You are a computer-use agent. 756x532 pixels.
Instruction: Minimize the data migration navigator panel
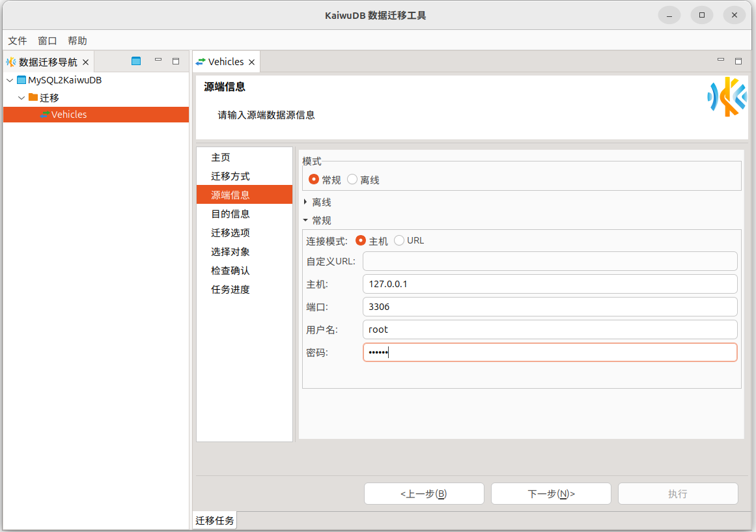tap(158, 61)
